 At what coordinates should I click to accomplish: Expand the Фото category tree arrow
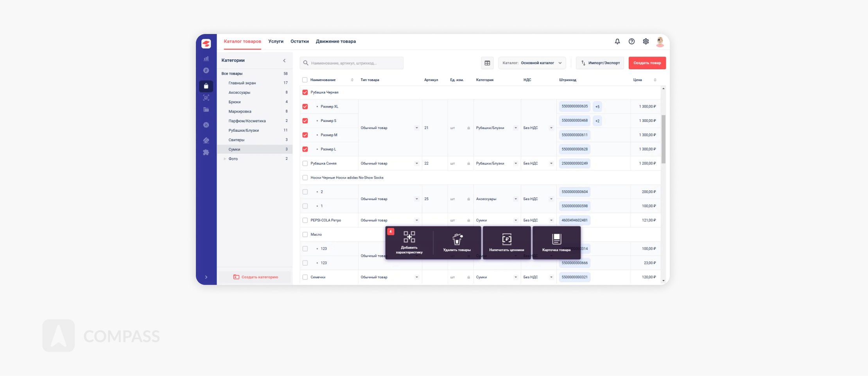pos(224,159)
